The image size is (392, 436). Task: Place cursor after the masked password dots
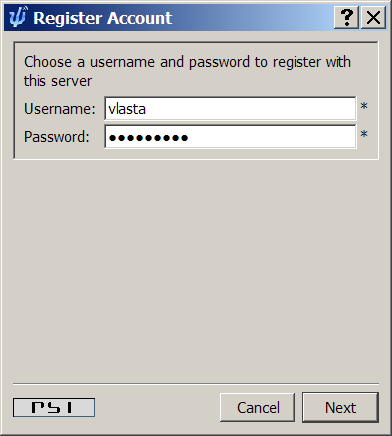(190, 137)
